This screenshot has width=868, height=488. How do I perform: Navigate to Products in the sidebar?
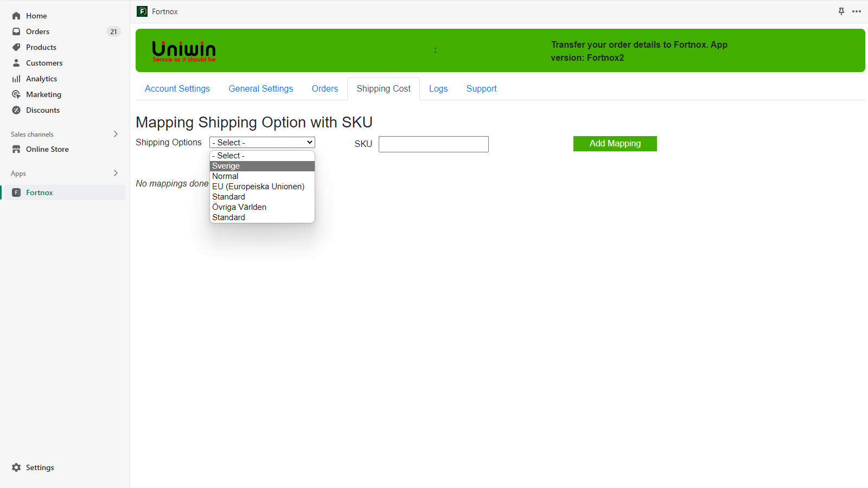41,47
